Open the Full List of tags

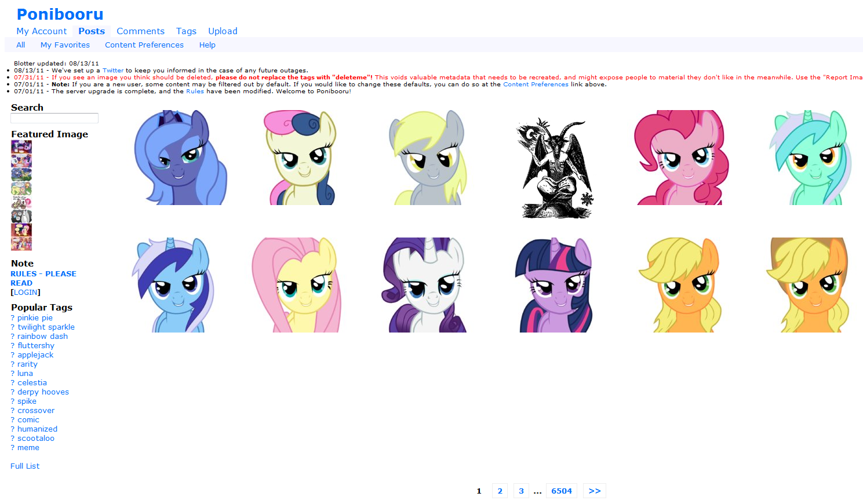click(x=25, y=466)
